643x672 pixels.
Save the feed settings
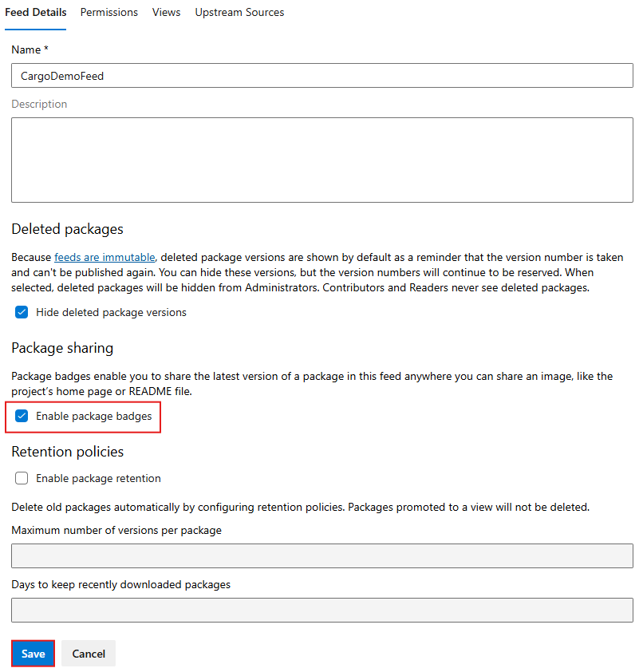coord(33,653)
